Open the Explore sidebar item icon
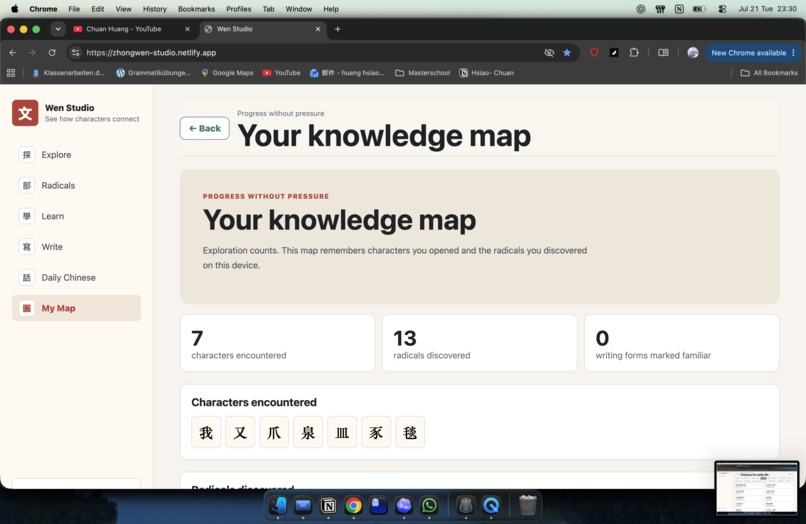 pos(27,155)
